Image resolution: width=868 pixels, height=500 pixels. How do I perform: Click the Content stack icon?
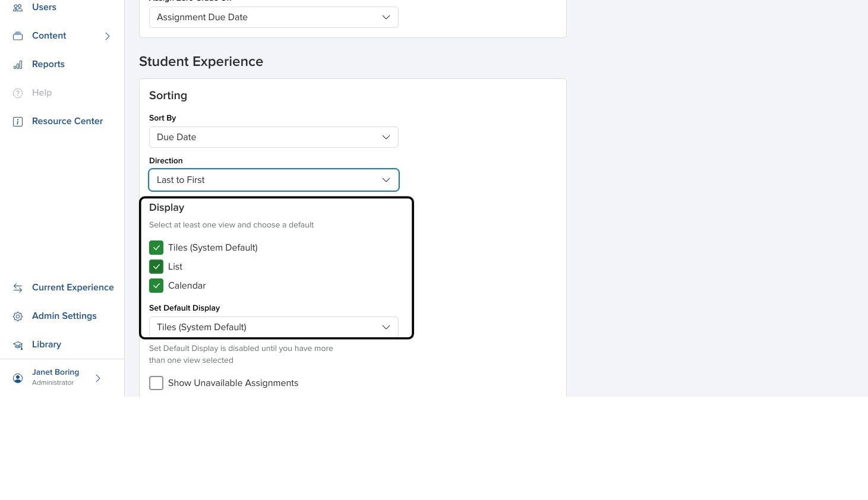pos(18,36)
